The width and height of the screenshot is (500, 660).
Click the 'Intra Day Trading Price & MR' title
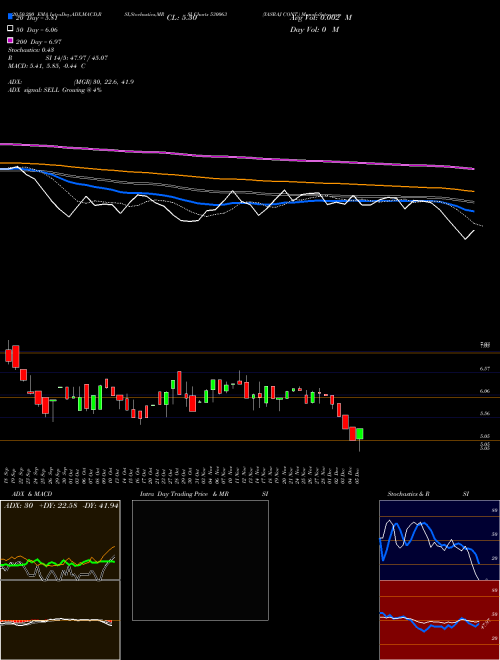pyautogui.click(x=184, y=494)
